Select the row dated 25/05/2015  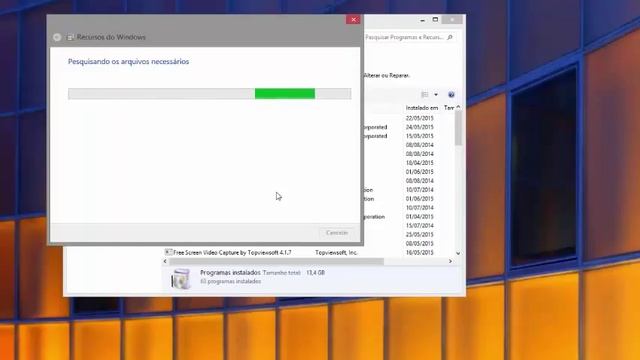[x=420, y=235]
